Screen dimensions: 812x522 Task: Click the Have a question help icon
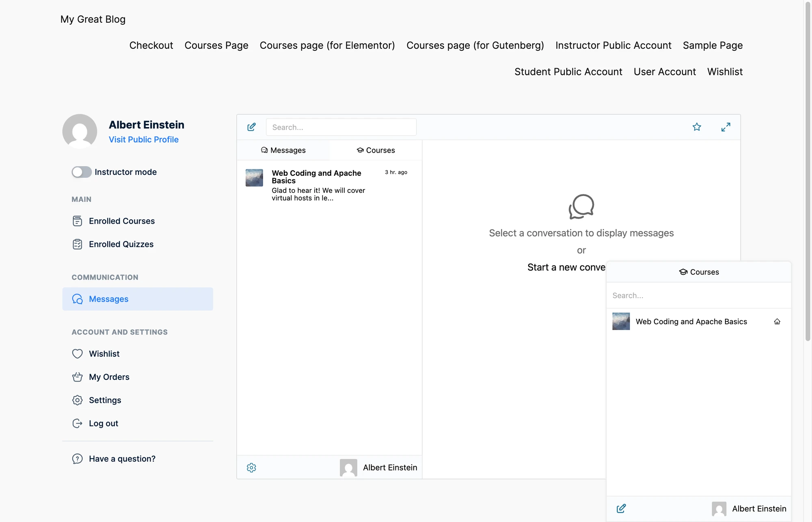pos(77,459)
